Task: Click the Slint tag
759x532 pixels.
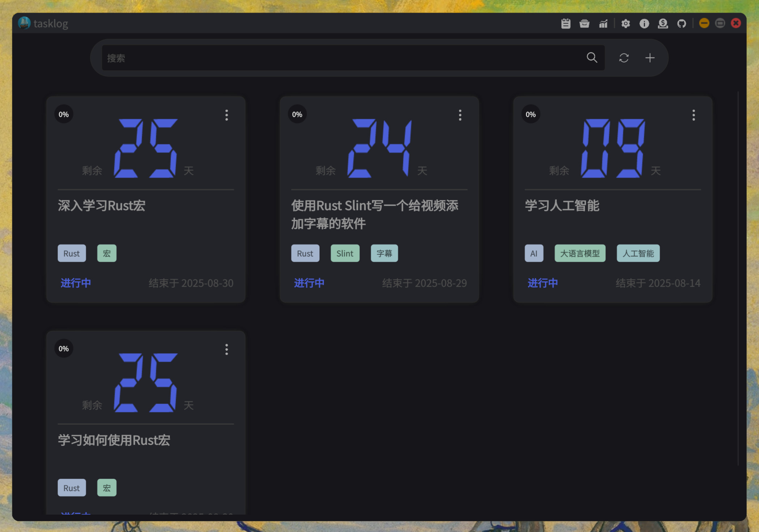Action: 345,253
